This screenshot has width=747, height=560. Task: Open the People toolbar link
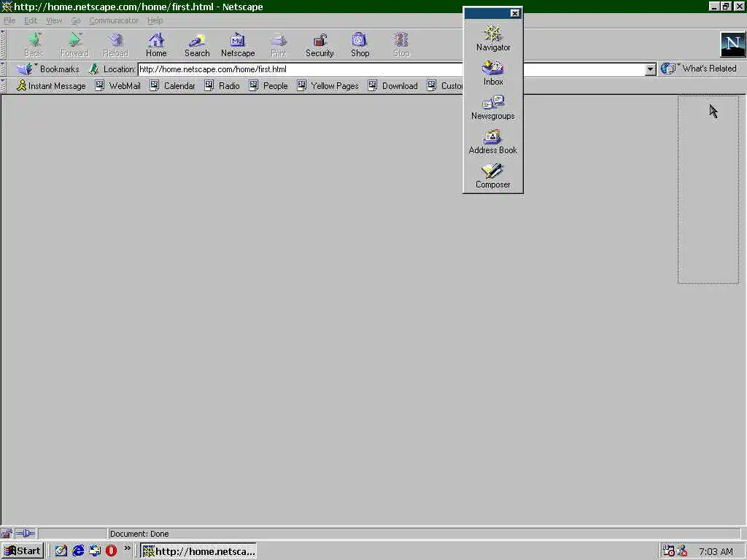click(x=268, y=86)
